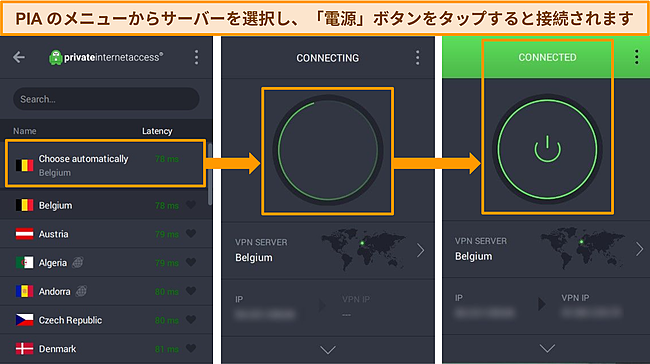Viewport: 650px width, 364px height.
Task: Go back using the left arrow
Action: point(19,57)
